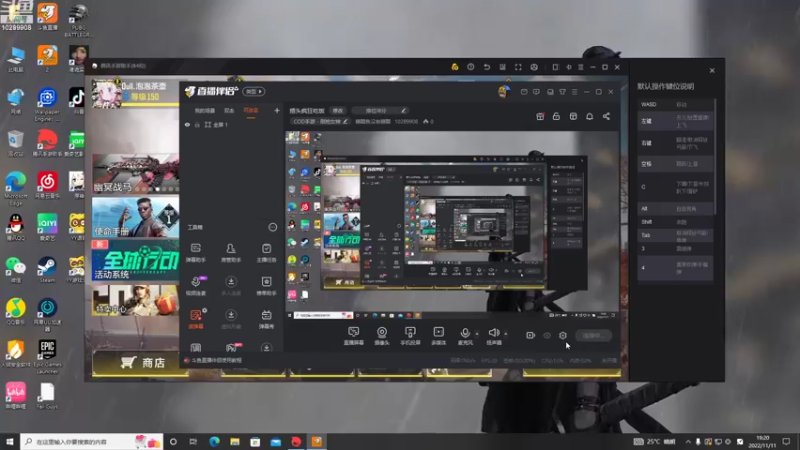Add a new scene with plus button
The image size is (800, 450).
coord(277,110)
